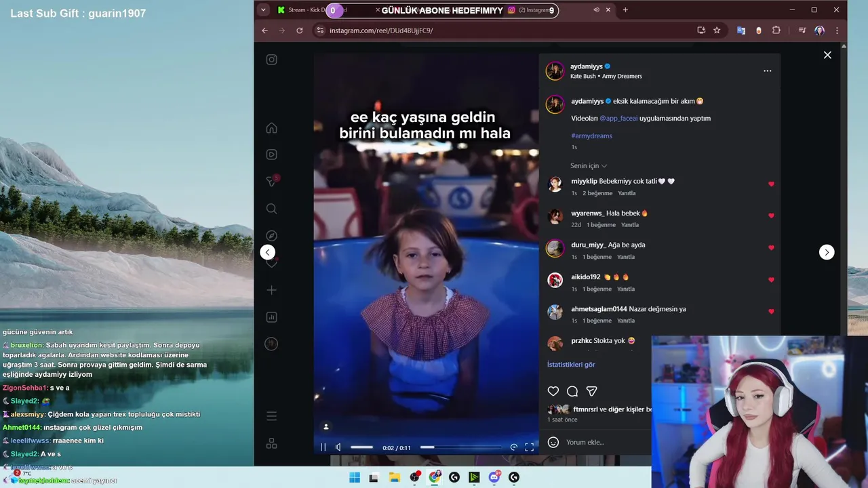Open Instagram home from the logo icon

(x=271, y=60)
